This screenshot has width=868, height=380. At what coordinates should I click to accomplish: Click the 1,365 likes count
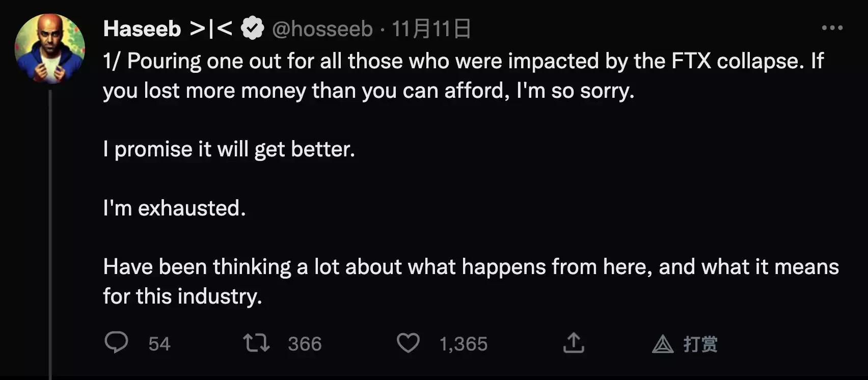click(x=464, y=344)
